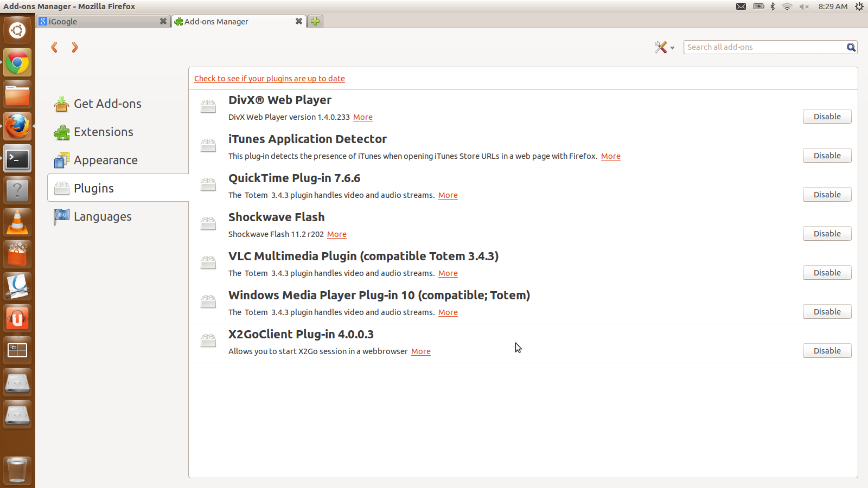Image resolution: width=868 pixels, height=488 pixels.
Task: Show More for iTunes Application Detector
Action: tap(611, 156)
